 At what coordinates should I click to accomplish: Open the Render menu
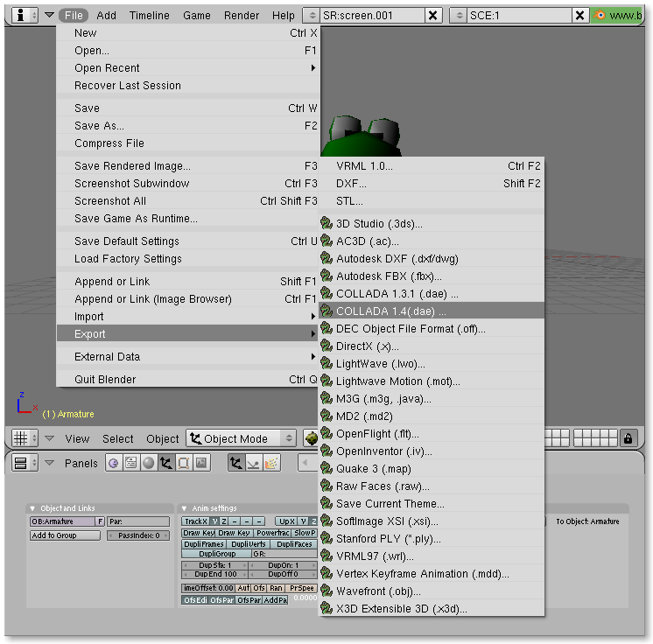(x=242, y=16)
